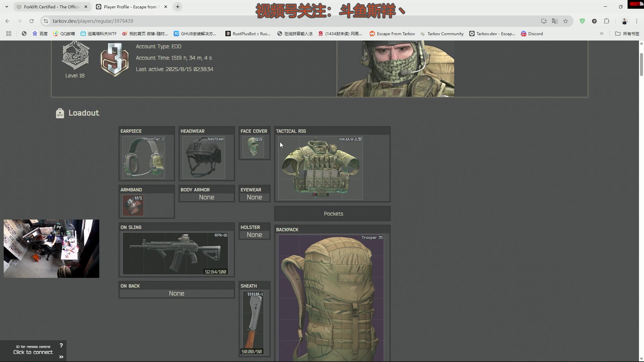Click the page vertical scrollbar thumb
Viewport: 644px width, 362px height.
641,64
